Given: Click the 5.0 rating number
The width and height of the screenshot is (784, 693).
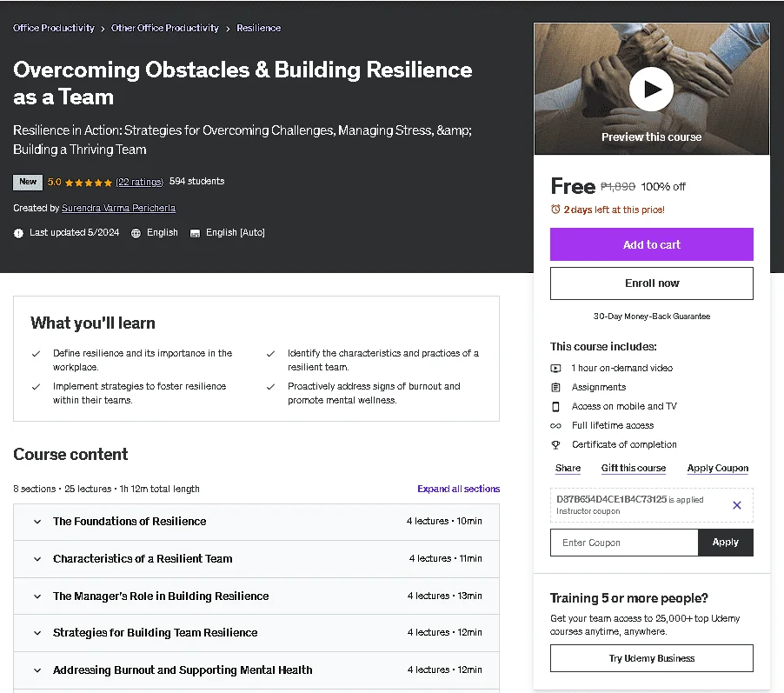Looking at the screenshot, I should pos(54,182).
